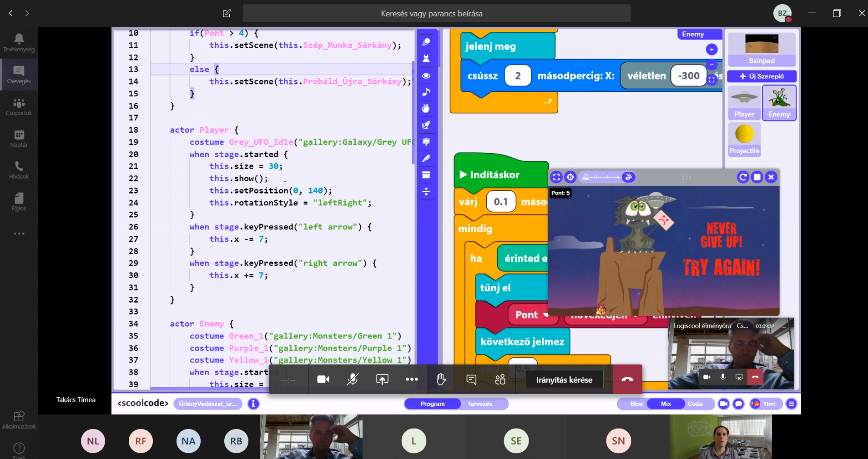Open the Tevékenység activity feed
Image resolution: width=868 pixels, height=459 pixels.
(x=19, y=43)
